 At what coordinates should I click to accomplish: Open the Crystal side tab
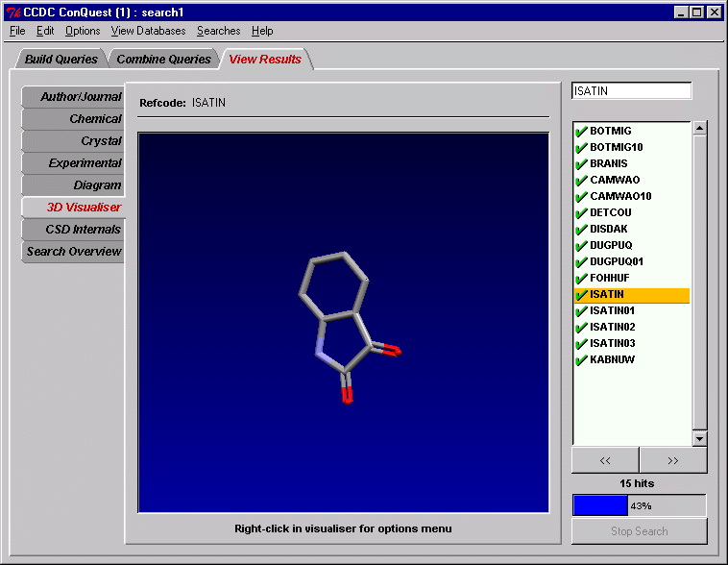[x=73, y=141]
